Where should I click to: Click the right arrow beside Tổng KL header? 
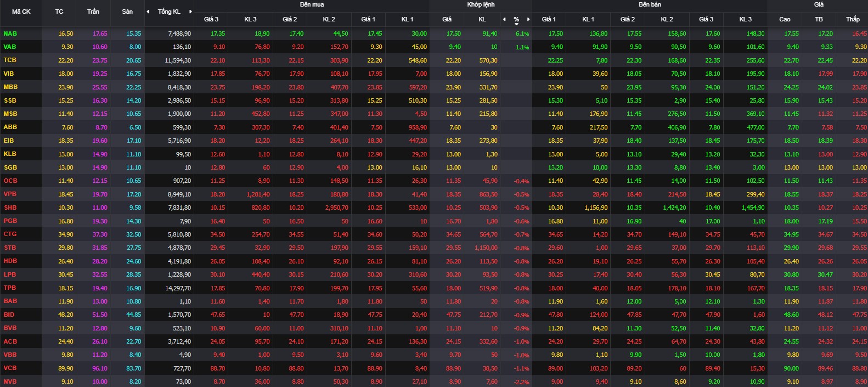click(190, 12)
